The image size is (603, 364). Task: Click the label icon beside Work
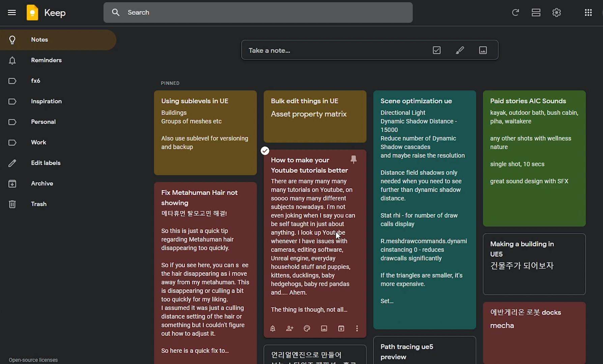click(12, 143)
